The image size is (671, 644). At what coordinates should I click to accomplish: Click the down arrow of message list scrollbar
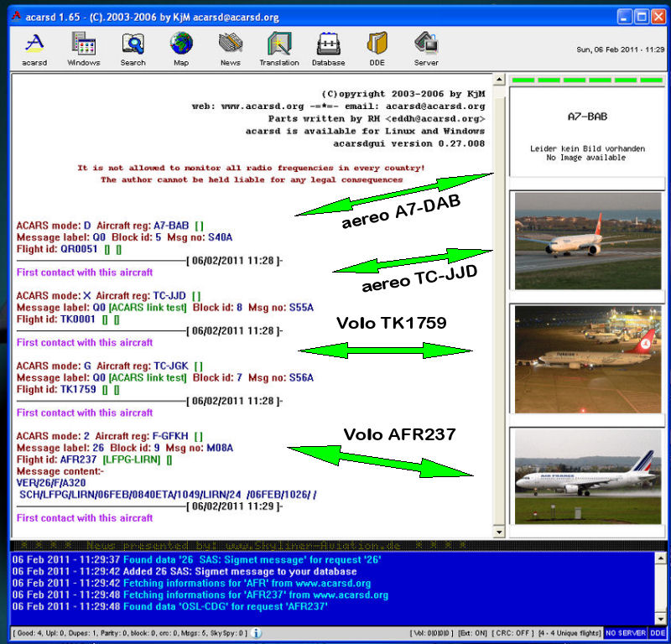[499, 532]
